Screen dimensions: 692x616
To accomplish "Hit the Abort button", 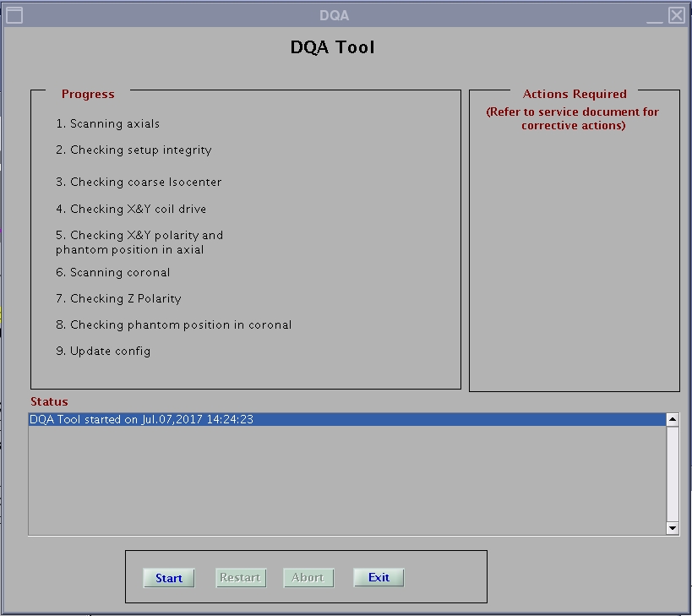I will [x=308, y=578].
